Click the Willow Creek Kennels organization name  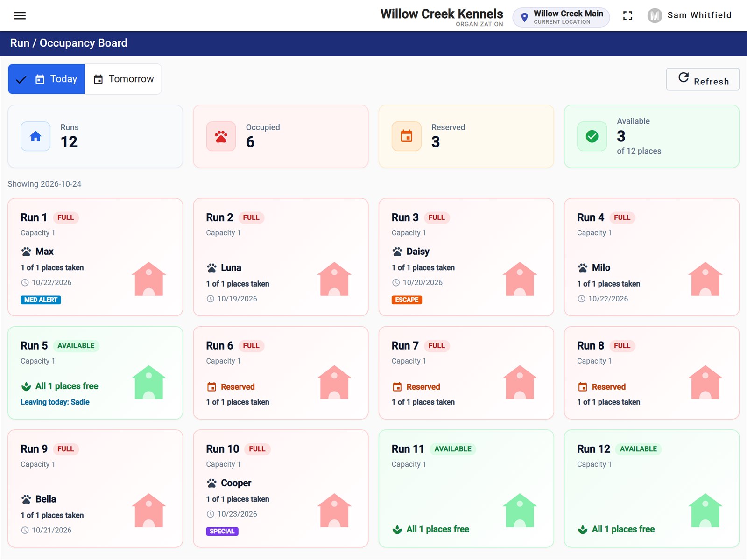(x=442, y=14)
